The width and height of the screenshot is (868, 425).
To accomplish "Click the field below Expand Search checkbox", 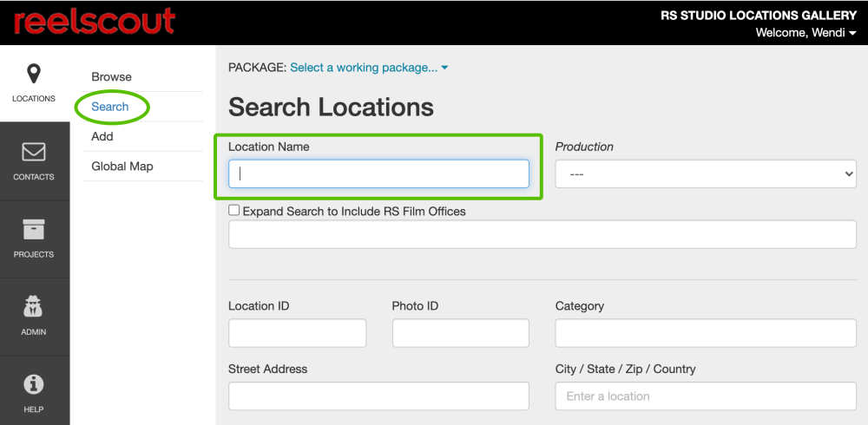I will (x=542, y=234).
